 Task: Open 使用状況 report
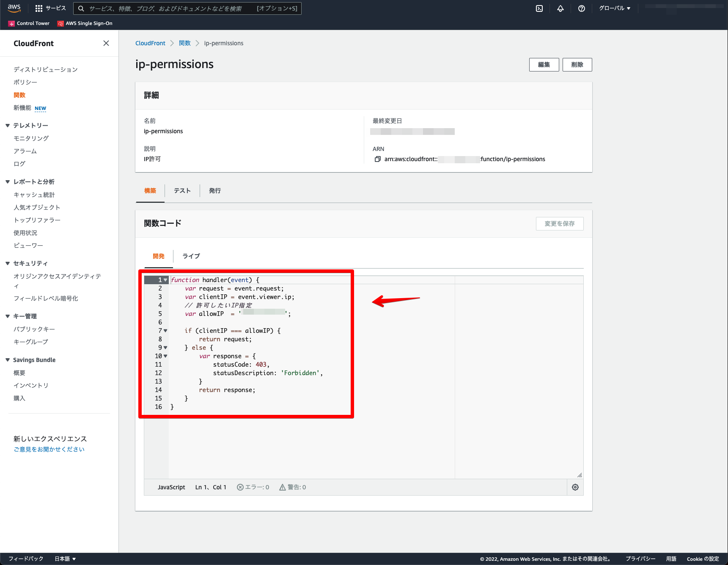(x=25, y=233)
